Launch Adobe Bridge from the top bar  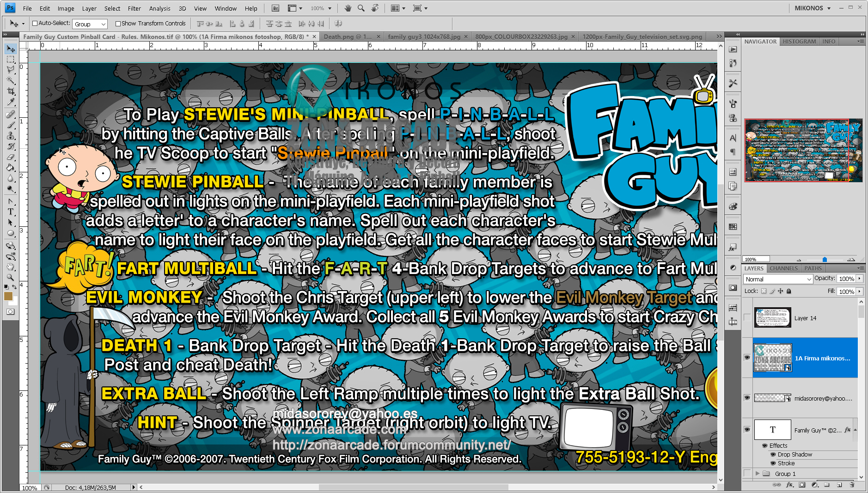[275, 8]
